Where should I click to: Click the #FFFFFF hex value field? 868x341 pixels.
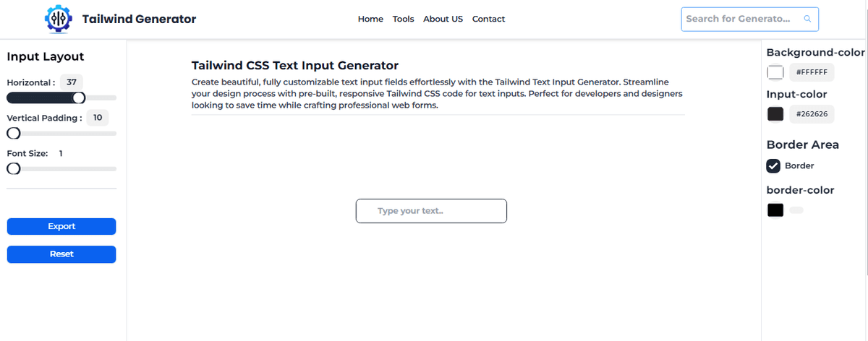(812, 73)
